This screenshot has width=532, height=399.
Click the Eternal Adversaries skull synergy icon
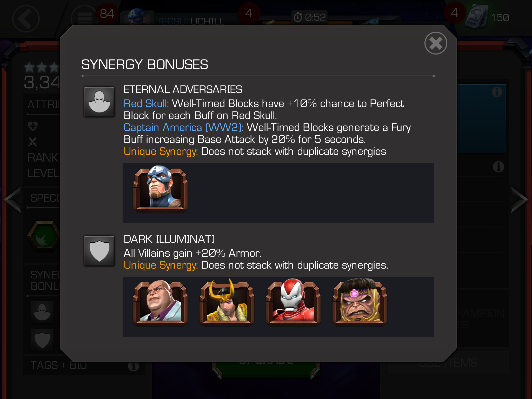coord(99,102)
